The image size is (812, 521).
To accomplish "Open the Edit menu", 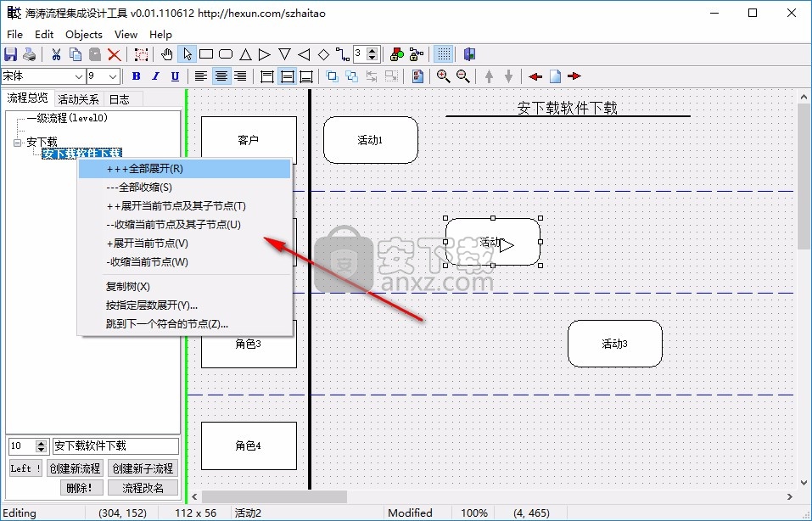I will pos(44,34).
